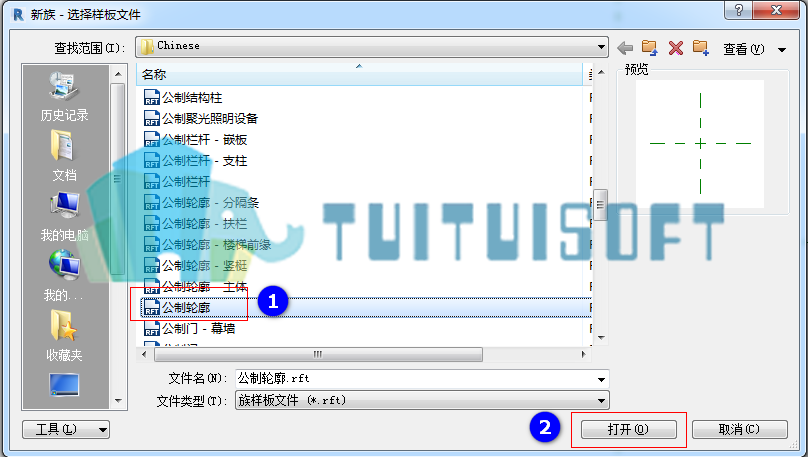The width and height of the screenshot is (808, 457).
Task: Select the file 公制轮廓 - 主体
Action: [x=204, y=286]
